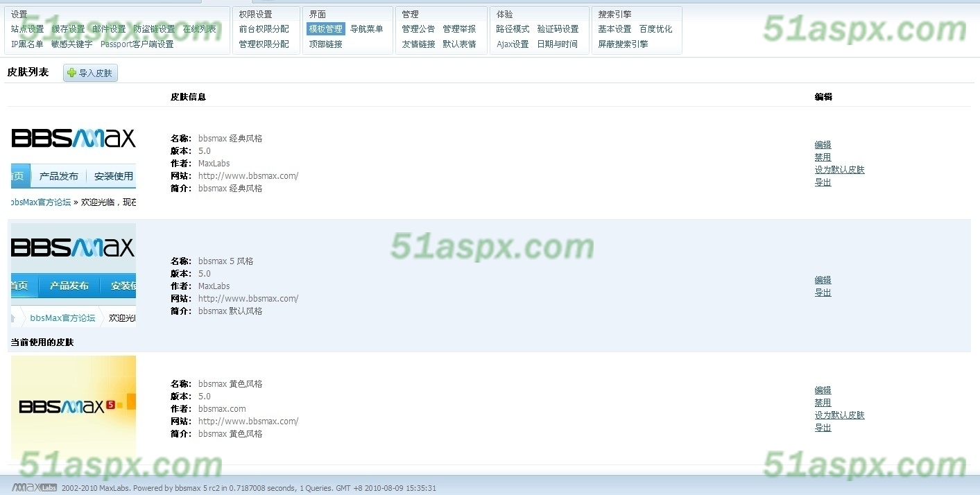
Task: Click the MaxLabs logo in the footer
Action: click(x=34, y=487)
